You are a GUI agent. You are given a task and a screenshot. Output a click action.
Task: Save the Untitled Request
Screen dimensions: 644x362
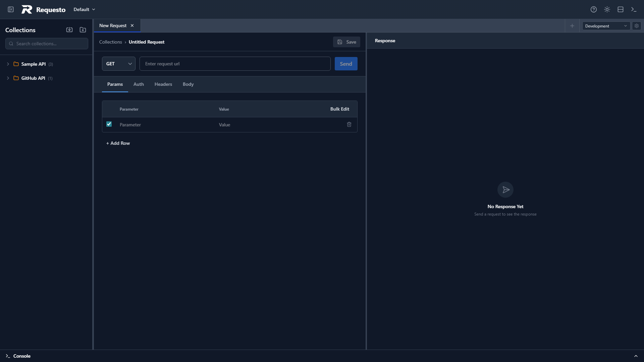tap(346, 42)
